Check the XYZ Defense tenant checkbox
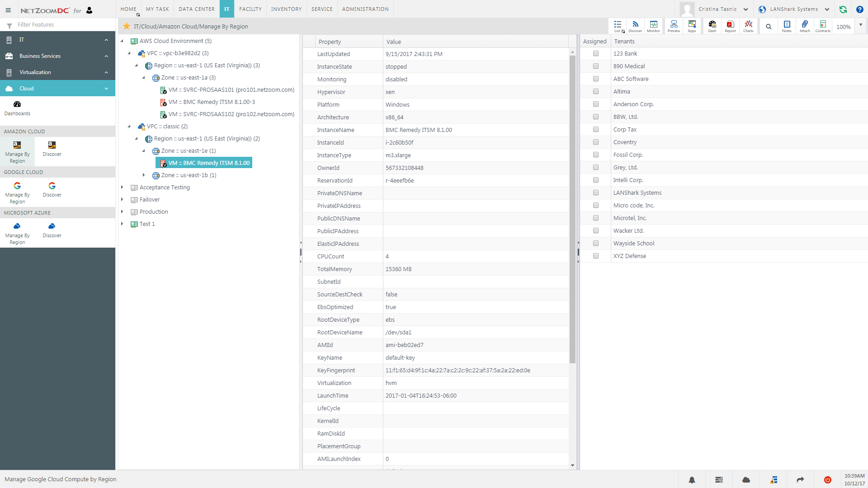Screen dimensions: 868x488 [596, 256]
